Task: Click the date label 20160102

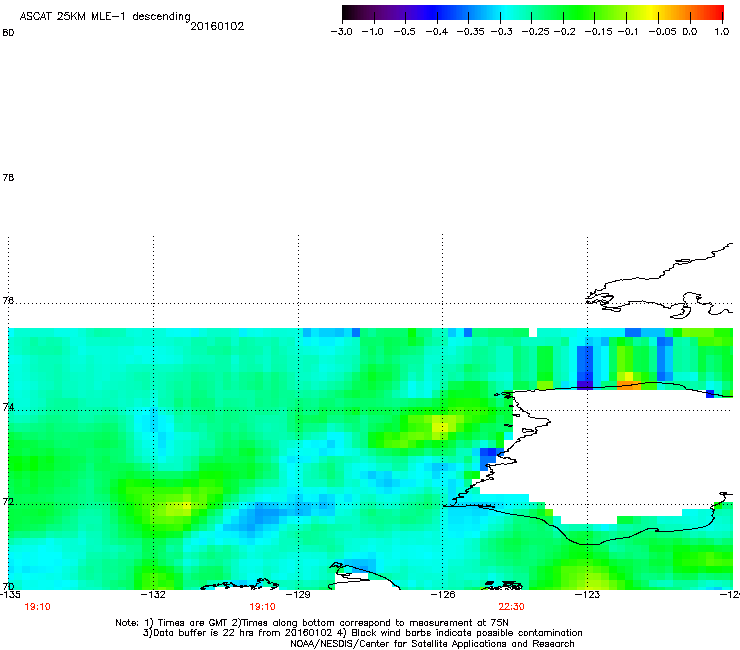Action: pyautogui.click(x=217, y=26)
